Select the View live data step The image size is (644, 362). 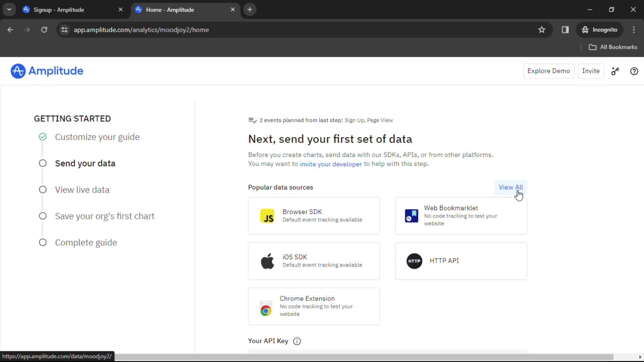[82, 190]
